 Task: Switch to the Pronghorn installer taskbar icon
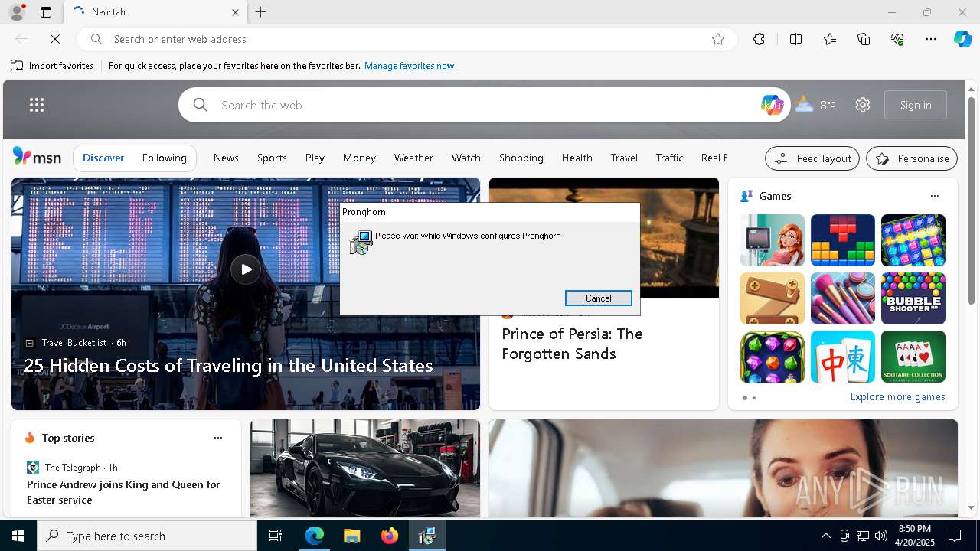point(427,536)
